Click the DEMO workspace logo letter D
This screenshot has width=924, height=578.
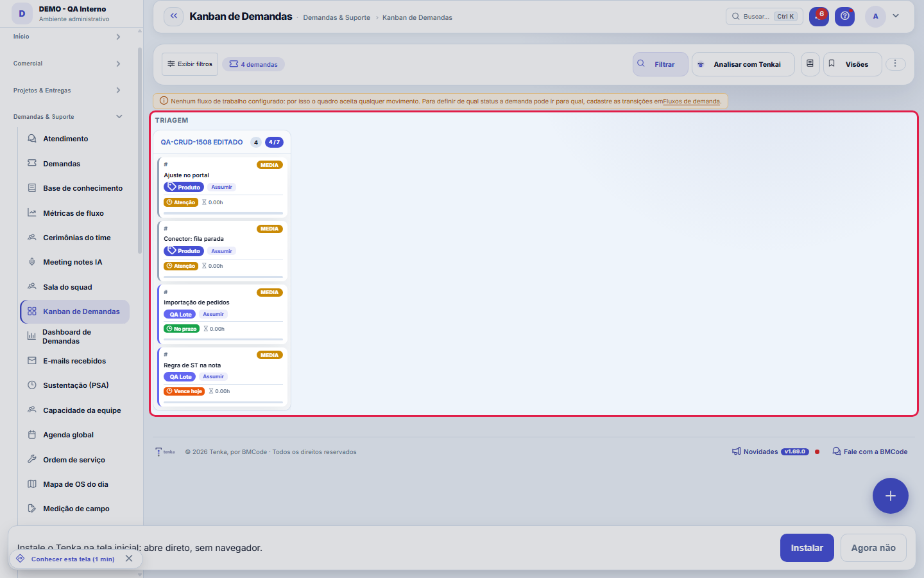(22, 13)
